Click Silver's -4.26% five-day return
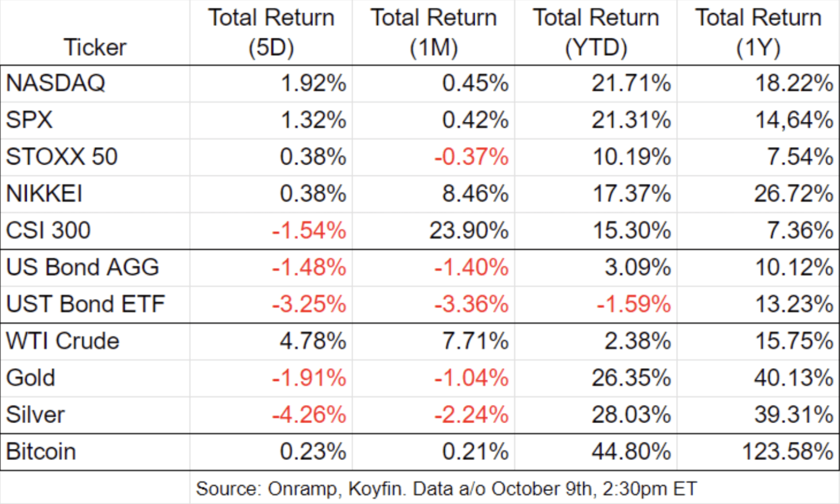Viewport: 840px width, 504px height. 309,415
